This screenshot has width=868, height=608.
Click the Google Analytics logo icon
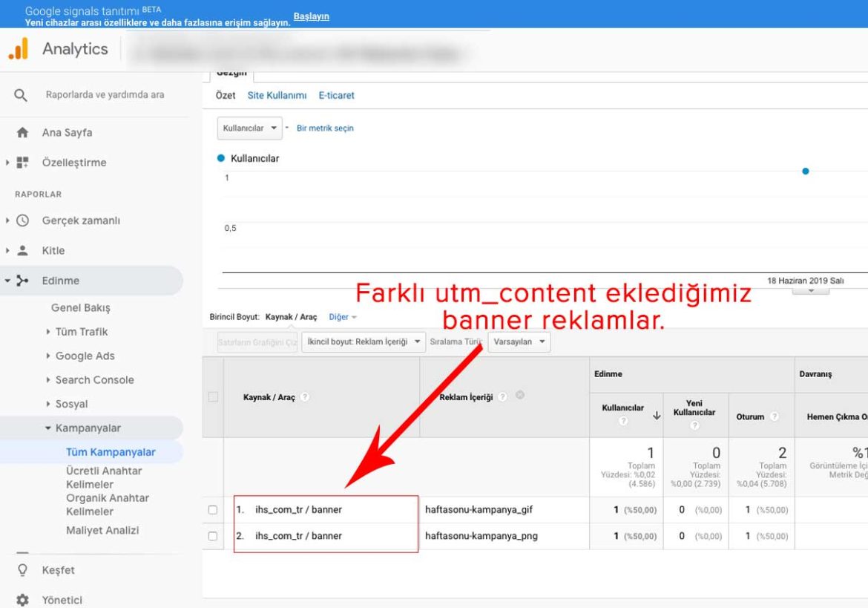click(18, 49)
